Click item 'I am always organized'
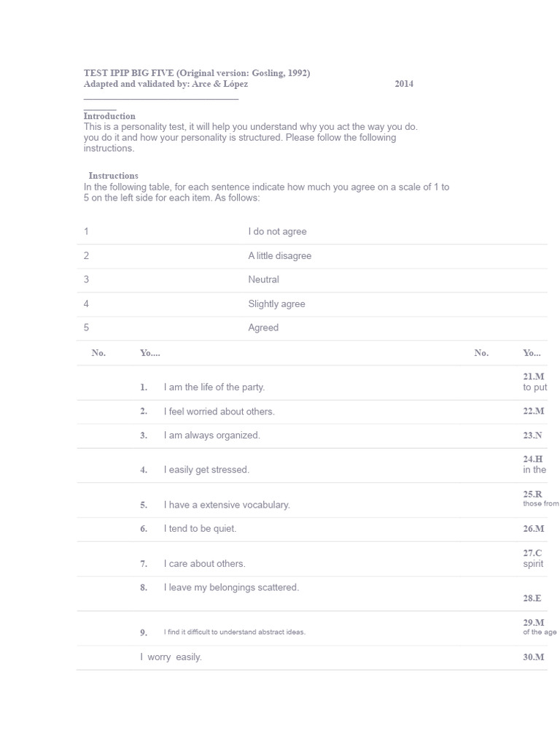 click(211, 436)
